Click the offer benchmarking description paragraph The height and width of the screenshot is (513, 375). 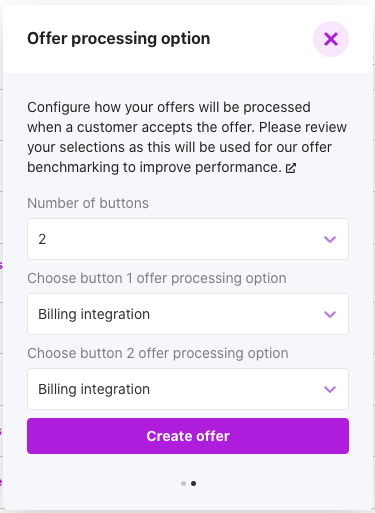pyautogui.click(x=187, y=137)
